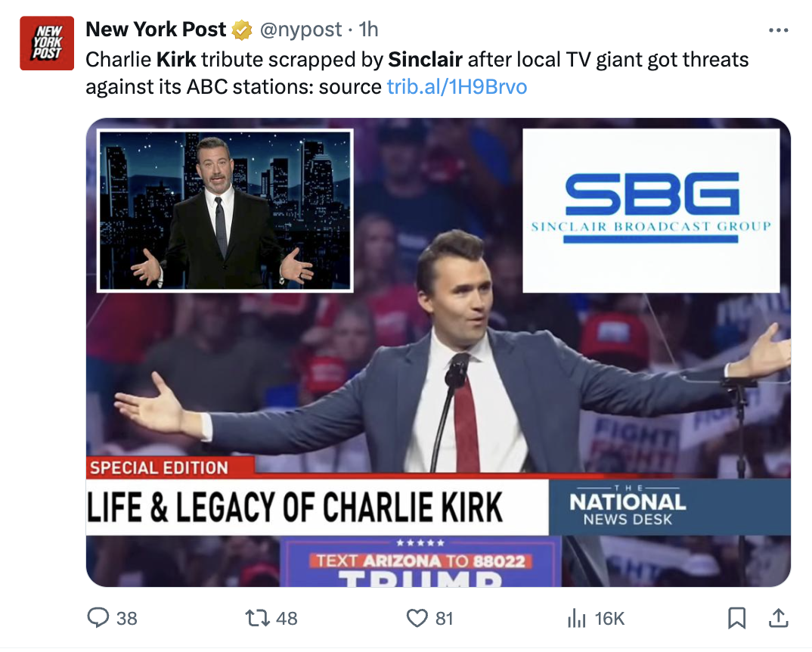Click the gold verified badge
The width and height of the screenshot is (812, 652).
[242, 30]
